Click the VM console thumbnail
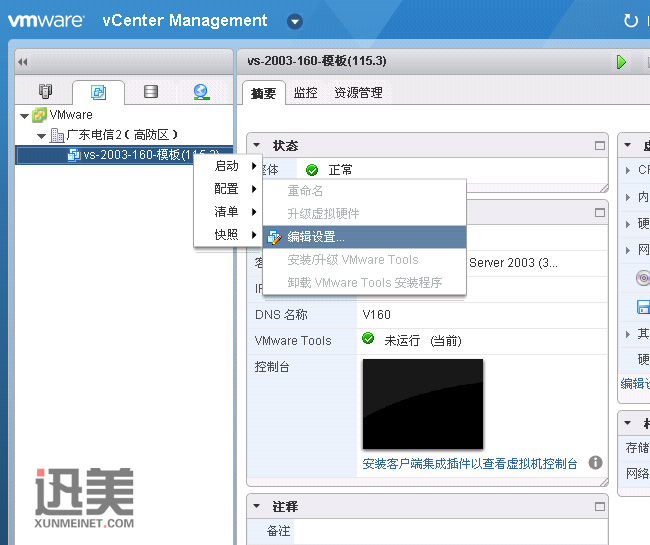Viewport: 650px width, 545px height. 423,404
